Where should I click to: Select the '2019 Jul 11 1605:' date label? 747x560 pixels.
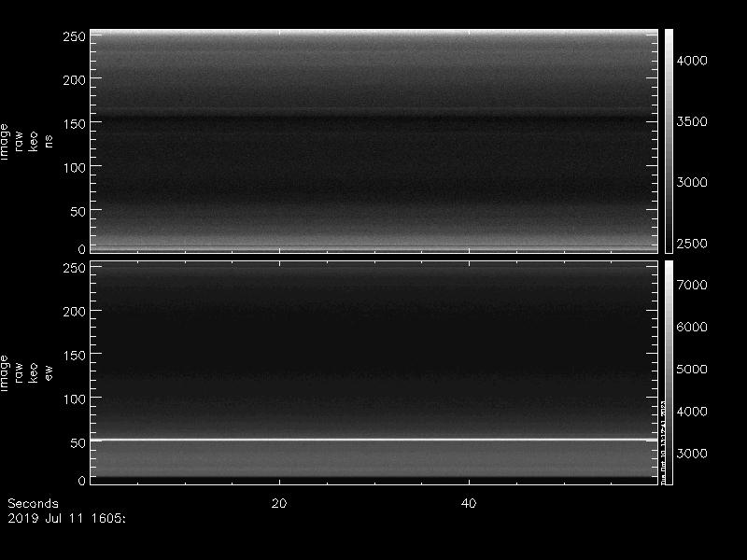click(x=66, y=518)
